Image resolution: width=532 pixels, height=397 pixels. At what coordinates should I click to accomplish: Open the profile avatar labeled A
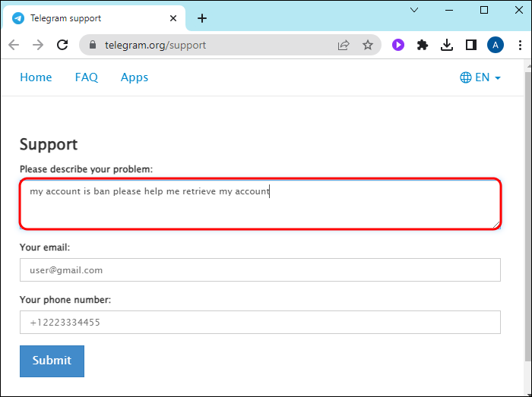click(x=496, y=45)
